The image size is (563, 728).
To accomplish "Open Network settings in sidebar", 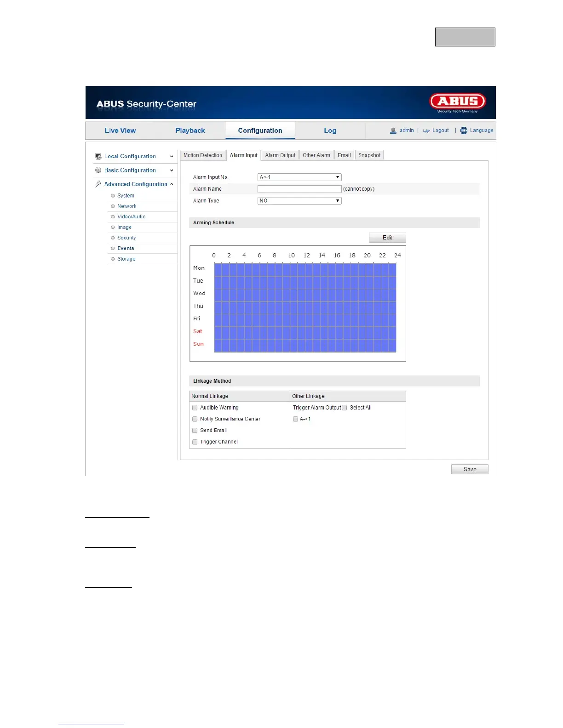I will pyautogui.click(x=126, y=206).
